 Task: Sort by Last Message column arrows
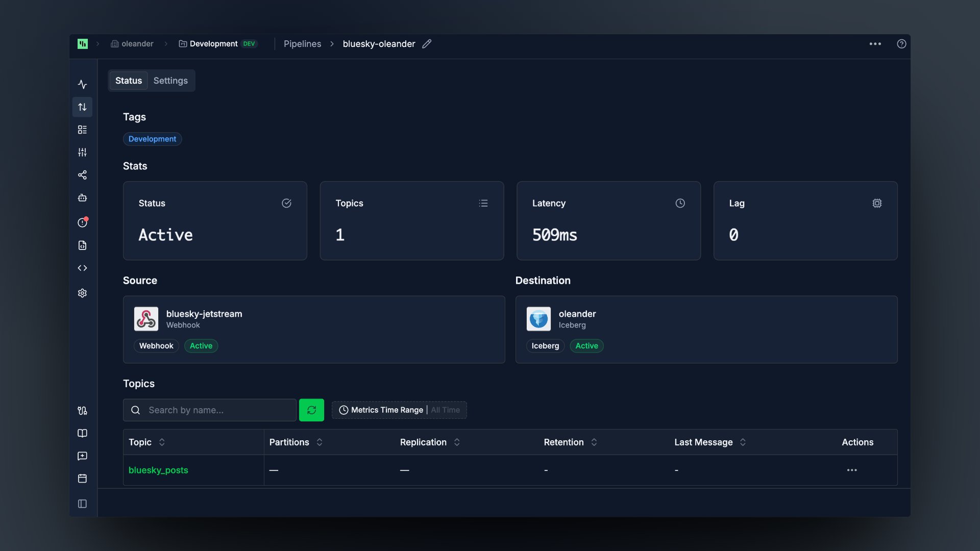tap(743, 442)
